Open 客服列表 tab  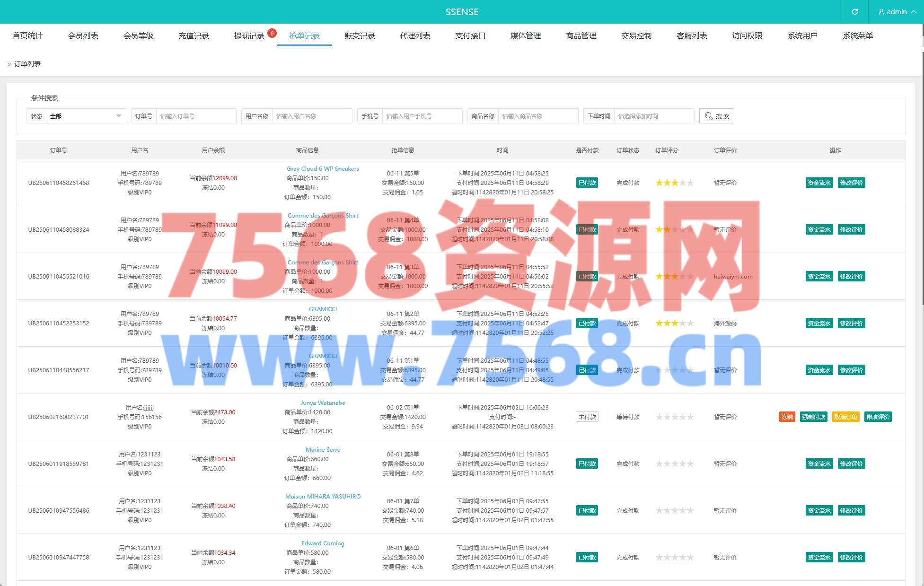coord(692,35)
